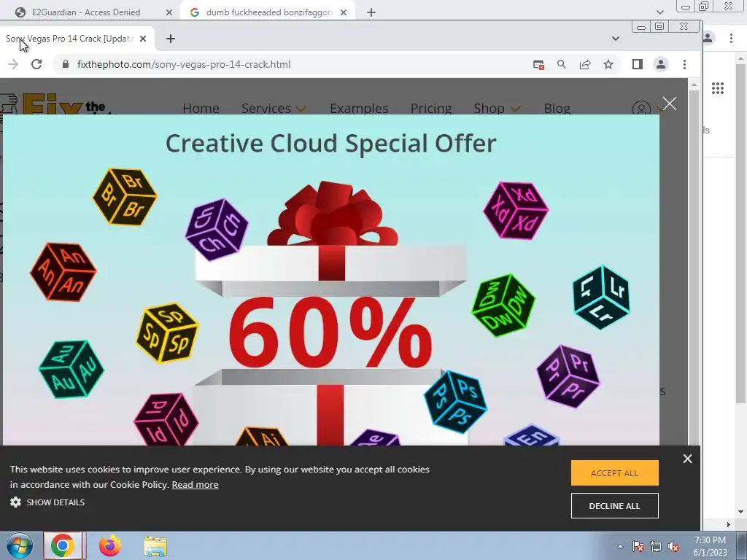The height and width of the screenshot is (560, 747).
Task: Accept all cookies
Action: pos(614,472)
